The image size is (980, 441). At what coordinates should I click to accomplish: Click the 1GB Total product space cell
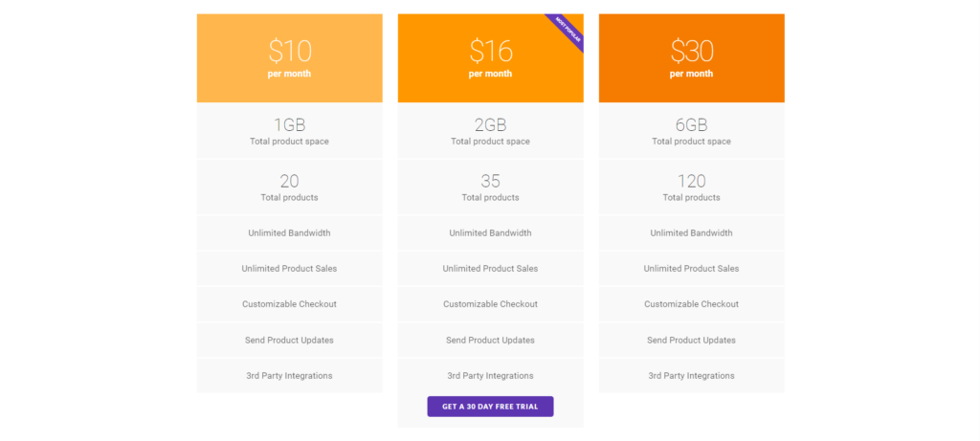289,131
